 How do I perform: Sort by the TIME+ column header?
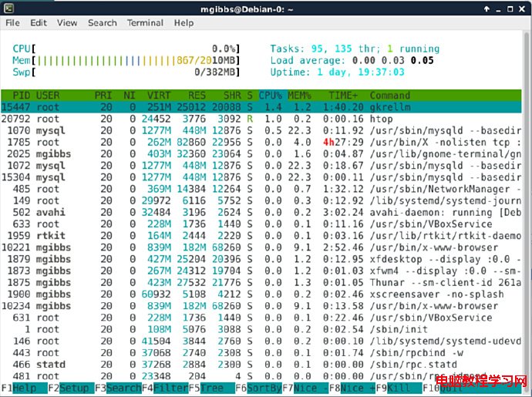(x=343, y=96)
